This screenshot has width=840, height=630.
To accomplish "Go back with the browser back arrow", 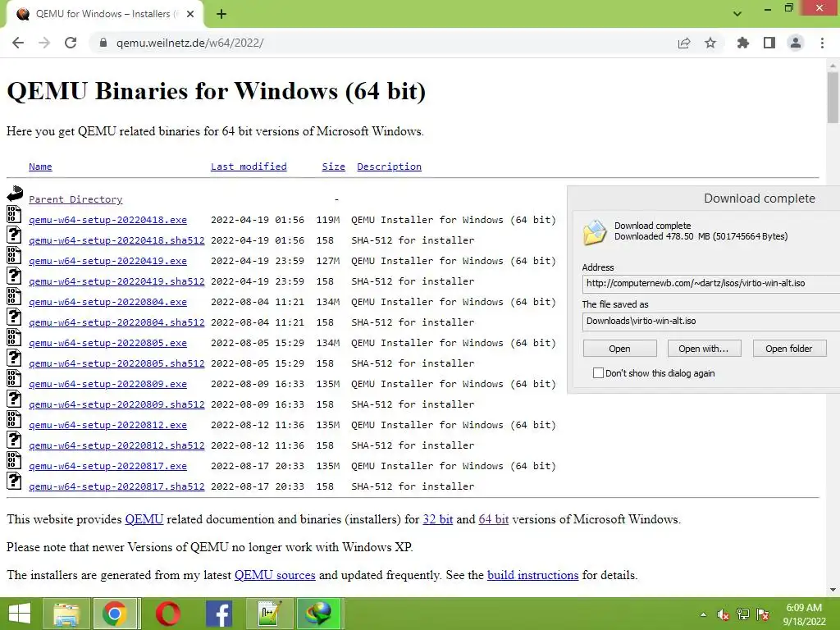I will [18, 43].
